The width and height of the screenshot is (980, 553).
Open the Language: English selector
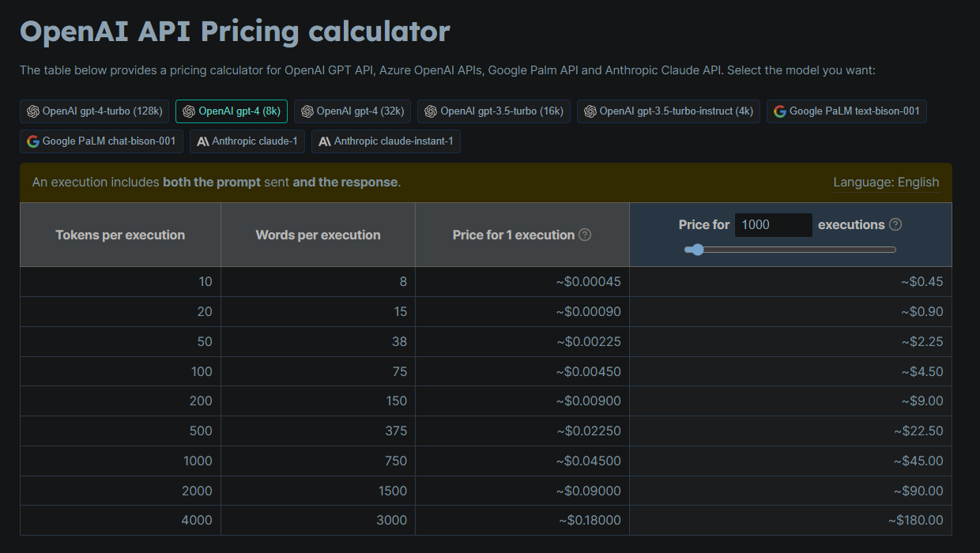(x=886, y=182)
